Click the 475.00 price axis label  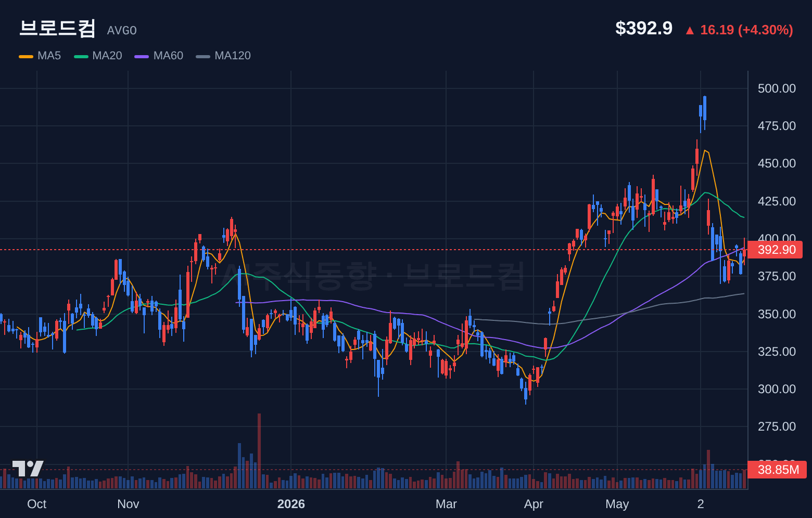click(x=777, y=126)
